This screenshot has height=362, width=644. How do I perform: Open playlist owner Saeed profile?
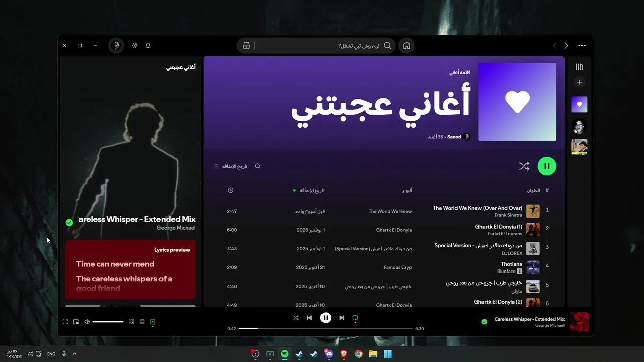(454, 137)
